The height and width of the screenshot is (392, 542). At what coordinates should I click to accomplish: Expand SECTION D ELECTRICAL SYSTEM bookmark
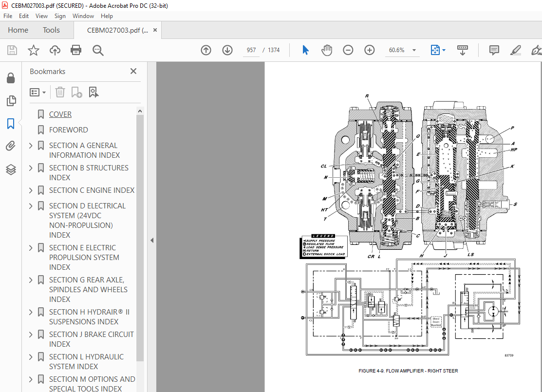point(31,206)
